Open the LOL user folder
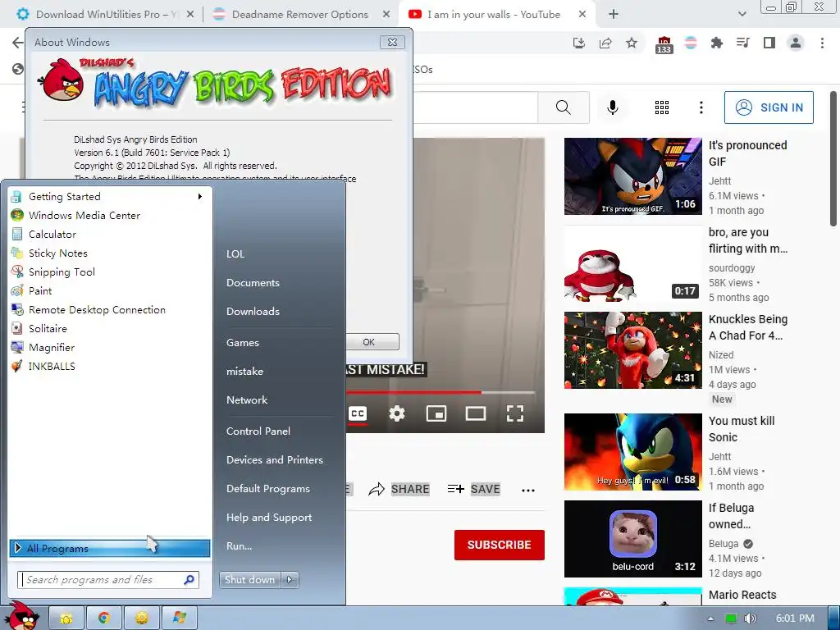Viewport: 840px width, 630px height. pyautogui.click(x=235, y=254)
